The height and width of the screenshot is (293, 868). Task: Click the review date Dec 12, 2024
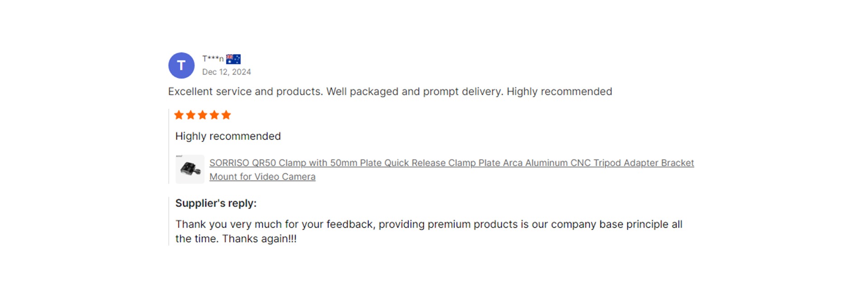point(226,72)
